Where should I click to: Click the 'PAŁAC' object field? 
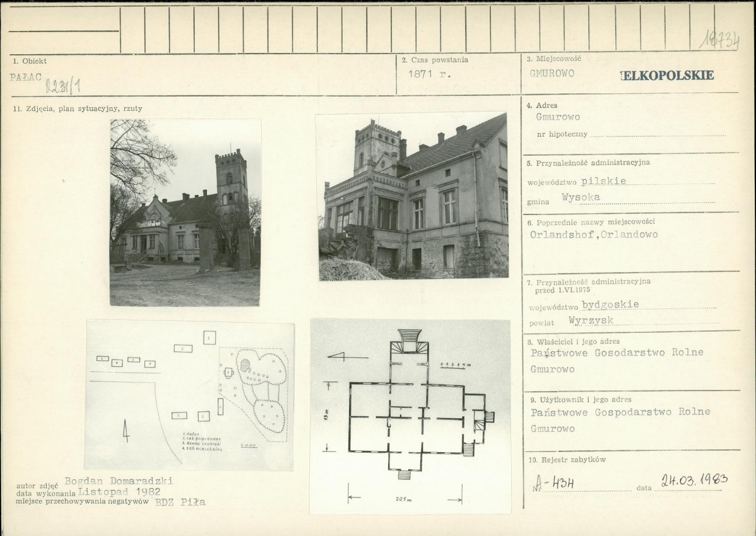(26, 77)
